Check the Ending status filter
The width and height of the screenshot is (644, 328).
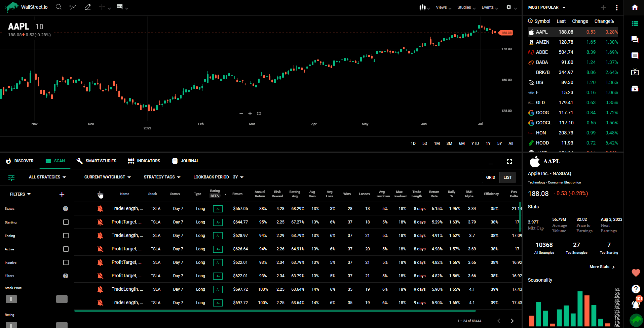(66, 236)
